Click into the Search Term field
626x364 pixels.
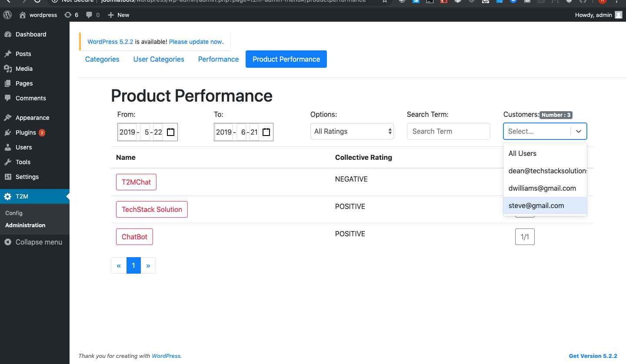[449, 131]
